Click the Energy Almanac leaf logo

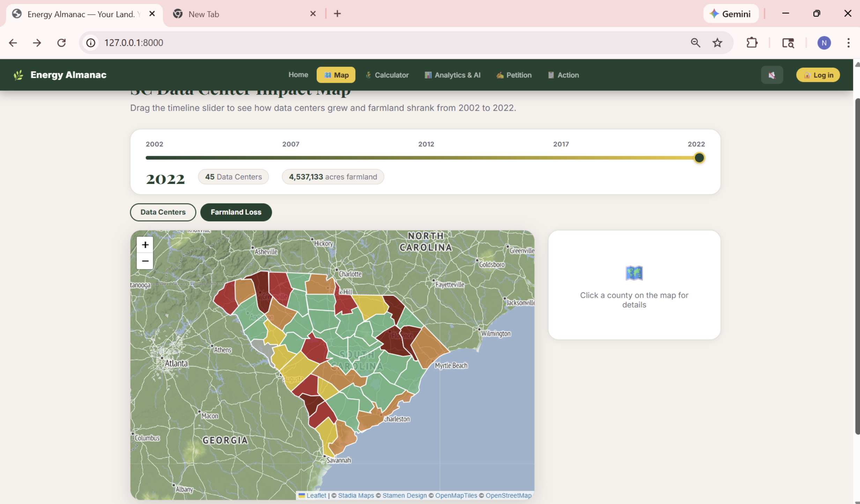(18, 75)
